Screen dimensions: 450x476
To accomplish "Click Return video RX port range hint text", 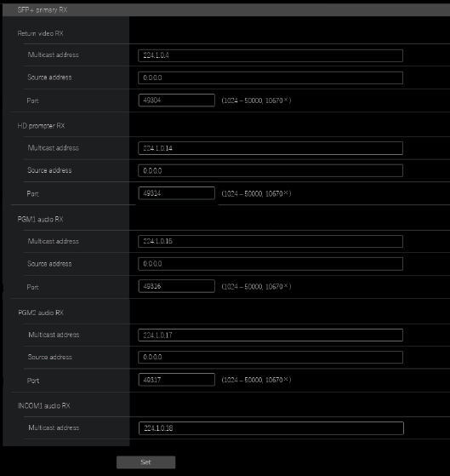I will [x=256, y=100].
